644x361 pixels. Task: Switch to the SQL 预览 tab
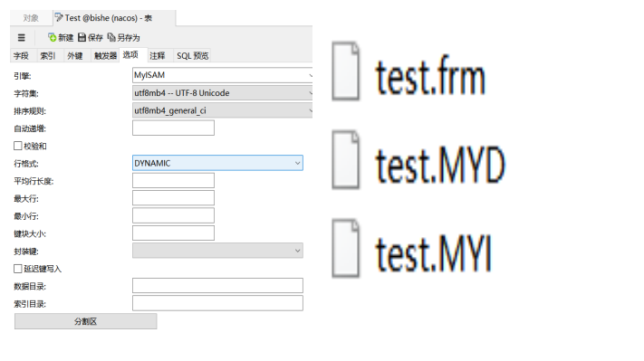point(193,56)
